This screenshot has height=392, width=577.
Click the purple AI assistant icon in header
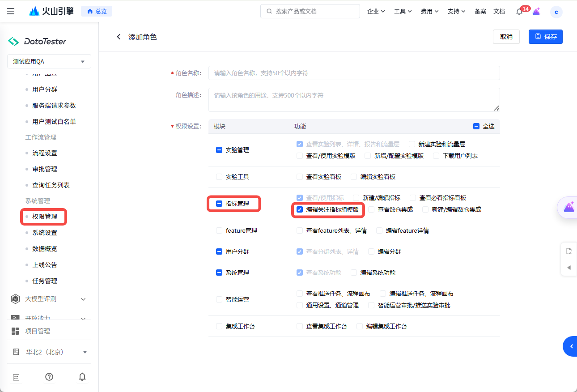pyautogui.click(x=536, y=12)
